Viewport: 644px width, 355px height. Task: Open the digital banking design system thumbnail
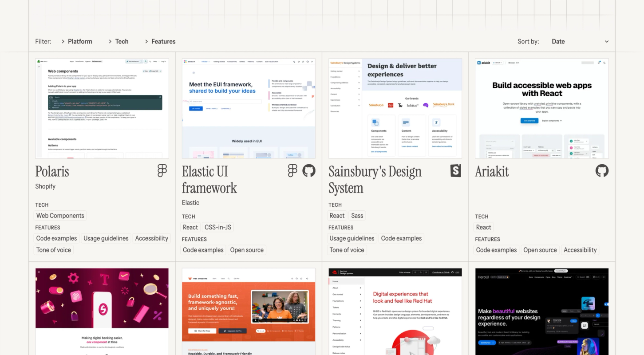coord(102,312)
